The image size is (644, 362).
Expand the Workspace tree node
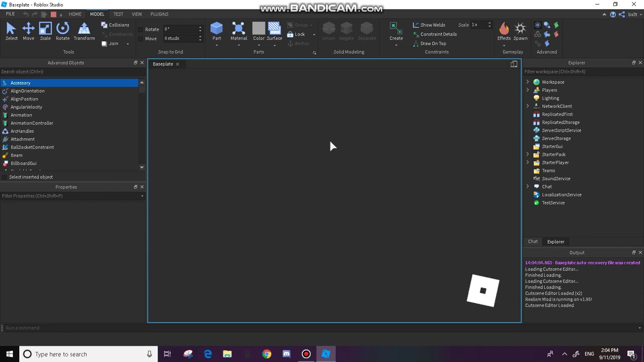[x=528, y=82]
